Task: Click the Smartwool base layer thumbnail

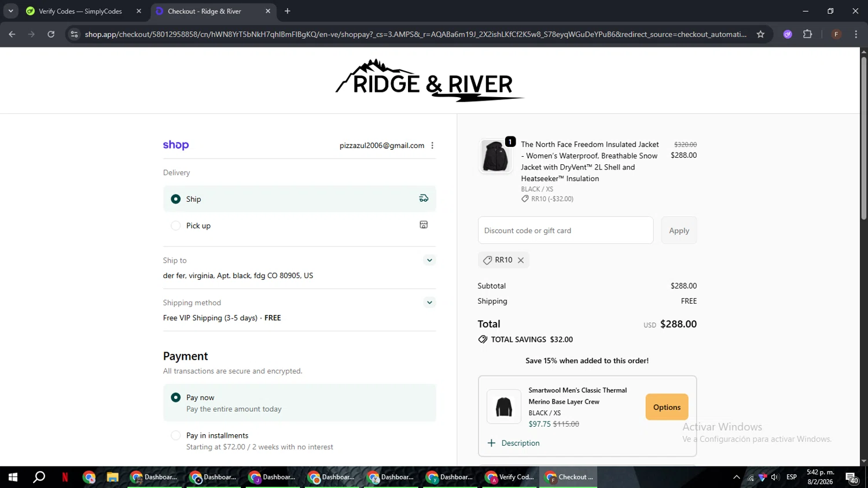Action: [503, 407]
